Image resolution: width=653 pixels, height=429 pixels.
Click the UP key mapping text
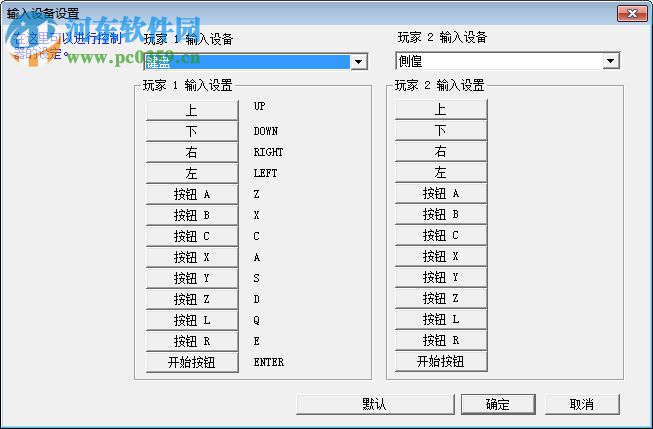point(259,106)
